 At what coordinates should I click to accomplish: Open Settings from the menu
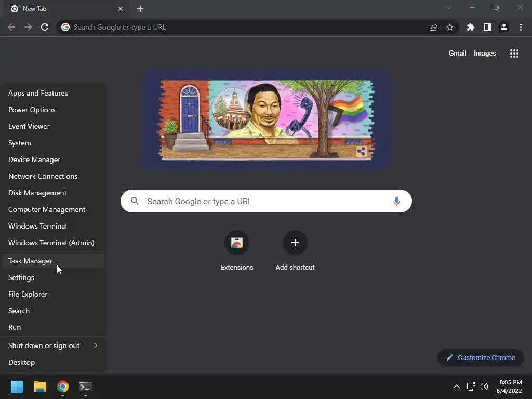(x=54, y=277)
